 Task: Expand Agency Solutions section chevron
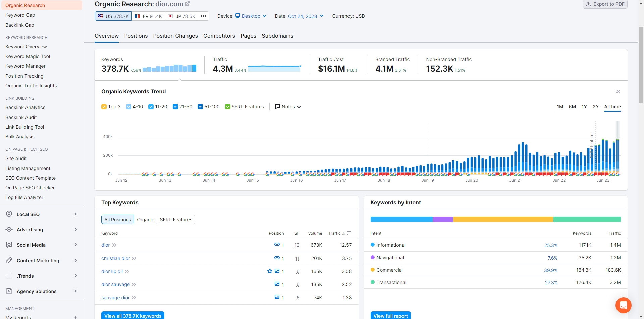(x=76, y=291)
